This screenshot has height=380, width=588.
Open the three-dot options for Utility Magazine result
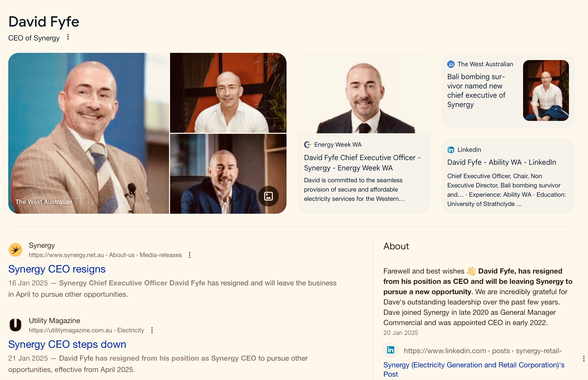(152, 330)
